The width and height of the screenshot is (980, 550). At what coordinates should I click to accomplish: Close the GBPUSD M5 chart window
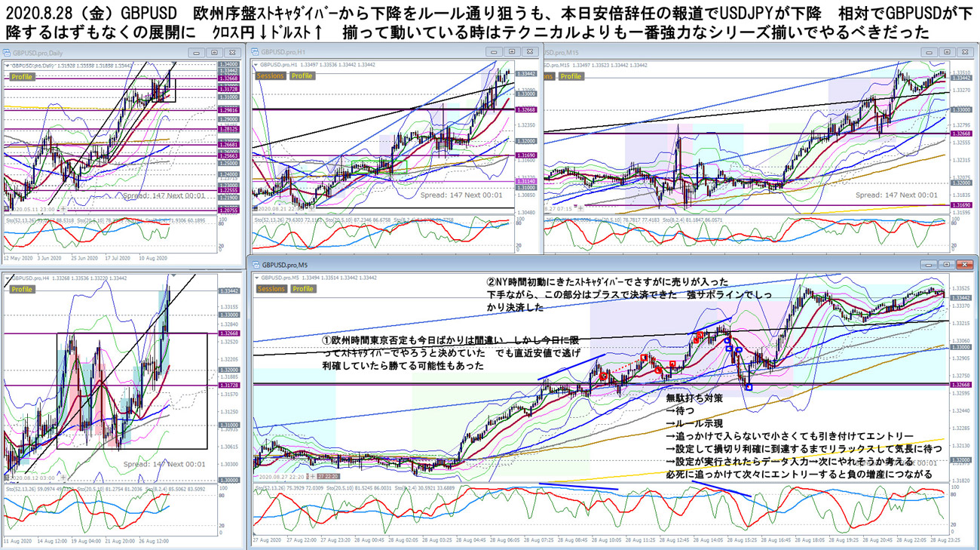pos(965,266)
